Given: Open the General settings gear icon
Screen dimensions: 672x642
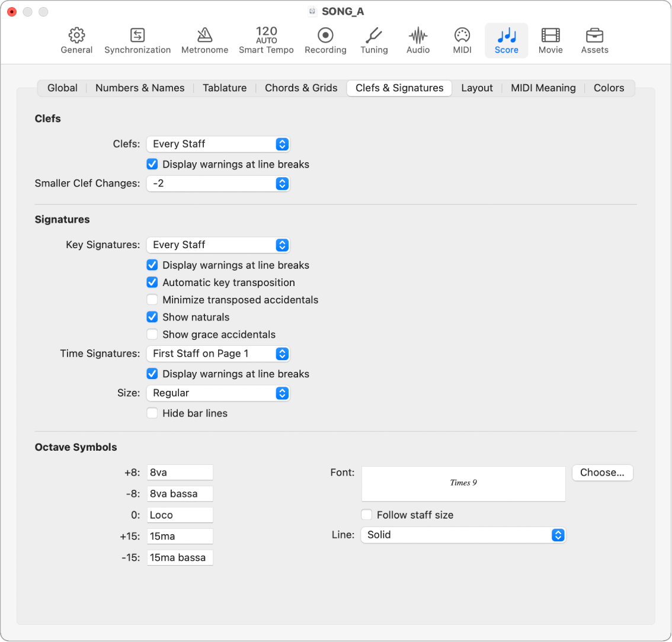Looking at the screenshot, I should [76, 36].
